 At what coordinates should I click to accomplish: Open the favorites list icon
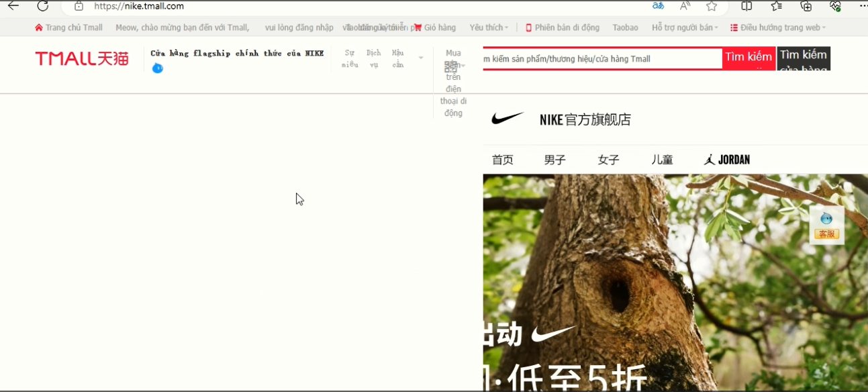point(777,6)
